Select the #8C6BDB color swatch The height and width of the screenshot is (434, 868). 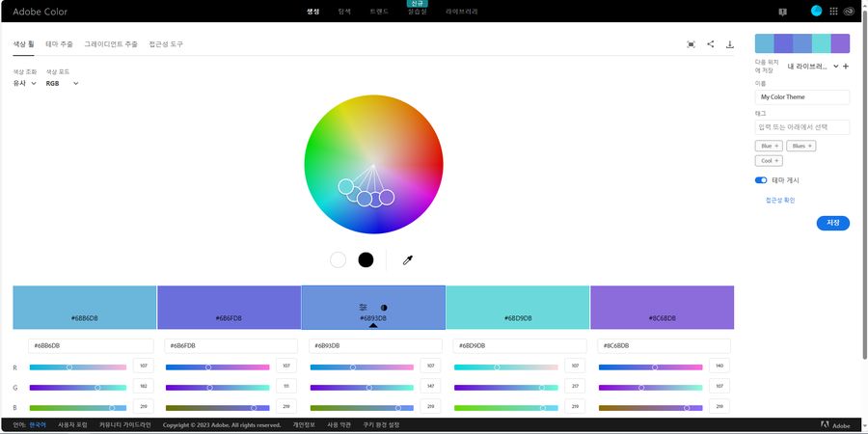tap(662, 308)
